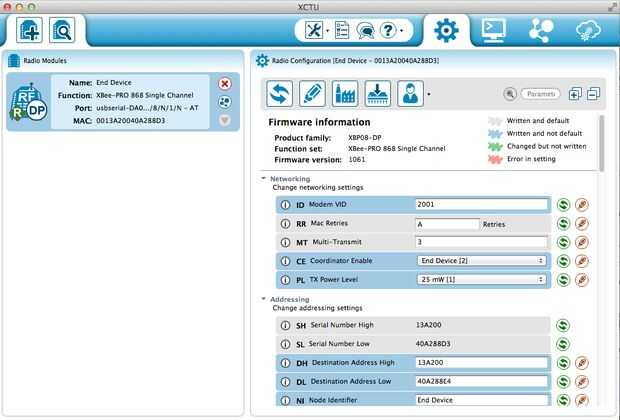Load factory default settings button

click(x=345, y=94)
